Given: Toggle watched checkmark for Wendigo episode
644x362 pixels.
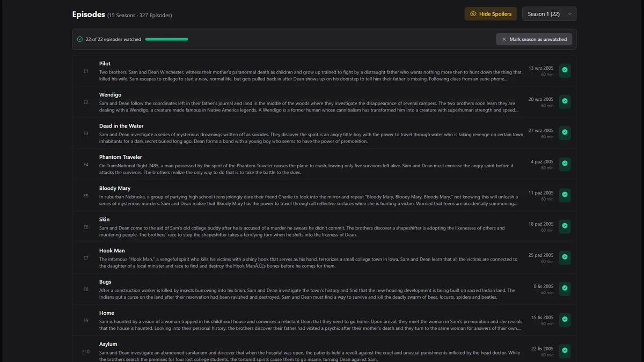Looking at the screenshot, I should (565, 101).
